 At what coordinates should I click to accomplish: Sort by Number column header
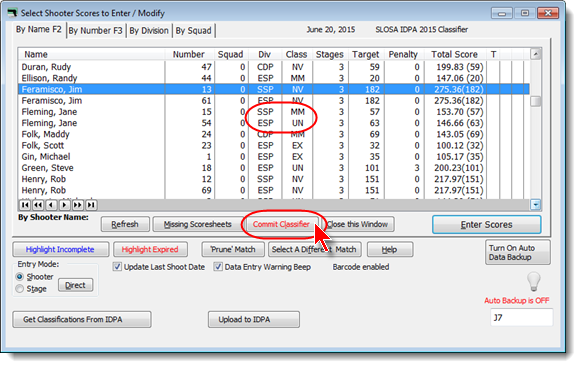coord(190,54)
